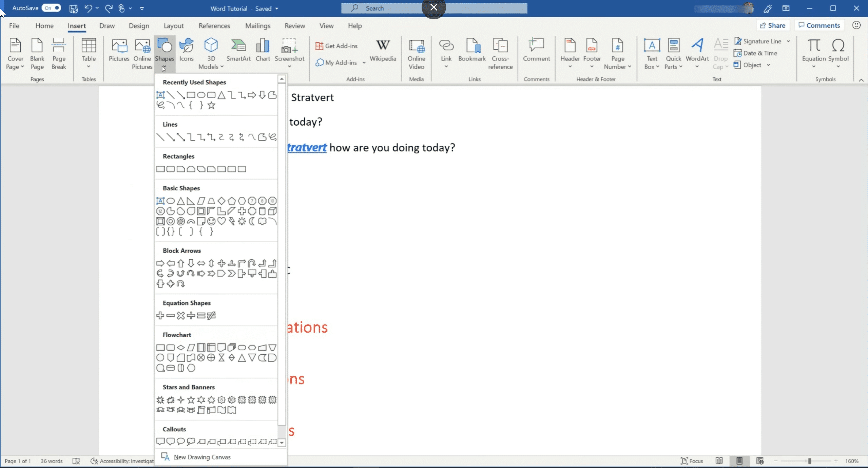This screenshot has height=468, width=868.
Task: Switch to the Design tab
Action: coord(139,26)
